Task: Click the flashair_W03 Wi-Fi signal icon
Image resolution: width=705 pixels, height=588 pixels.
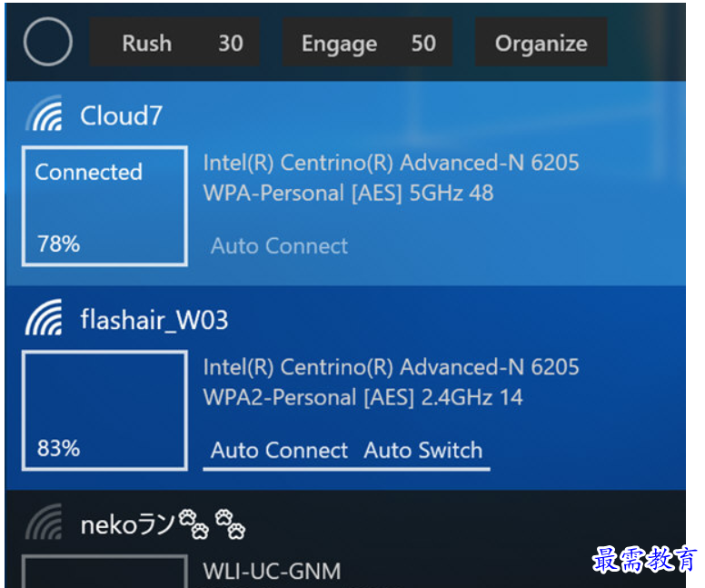Action: (x=45, y=320)
